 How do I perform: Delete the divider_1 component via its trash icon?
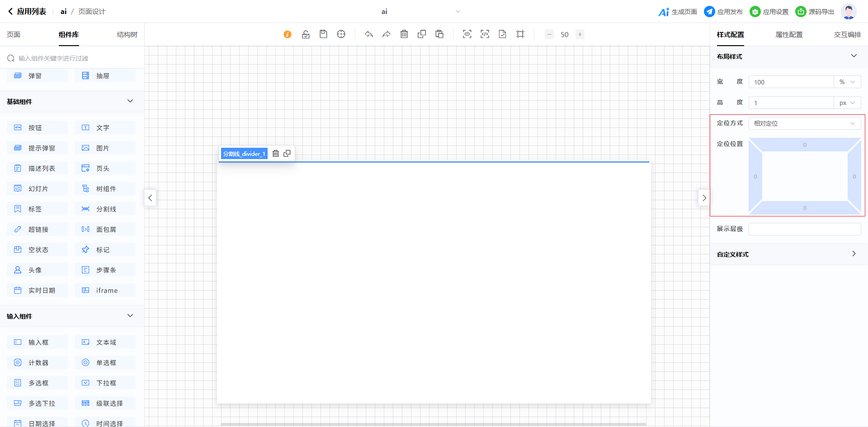[276, 154]
